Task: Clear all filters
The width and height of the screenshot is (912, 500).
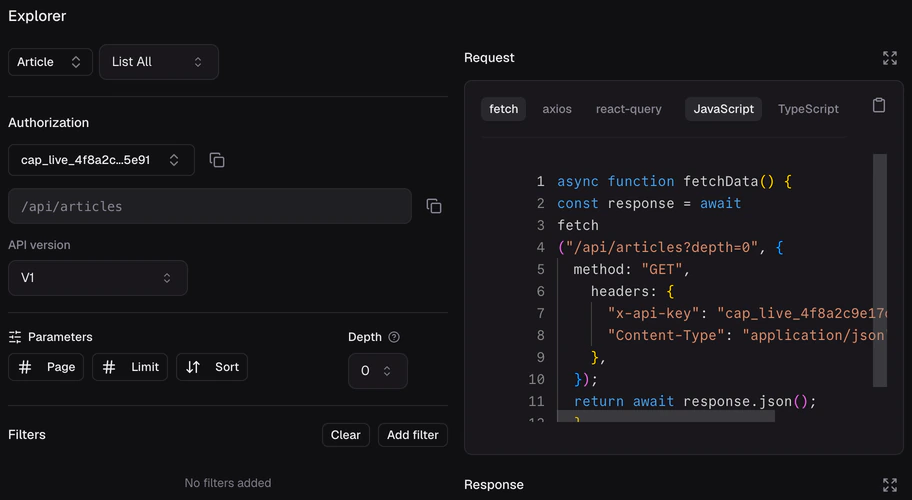Action: (x=345, y=435)
